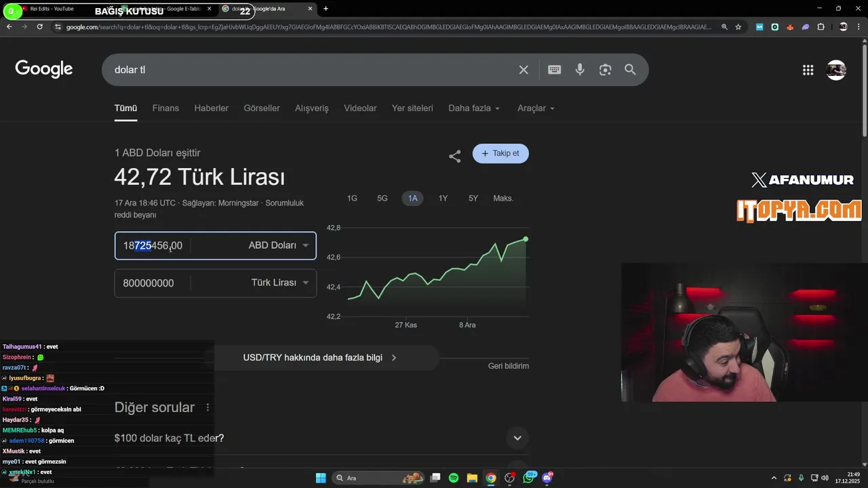Switch to the Finans tab

tap(165, 108)
